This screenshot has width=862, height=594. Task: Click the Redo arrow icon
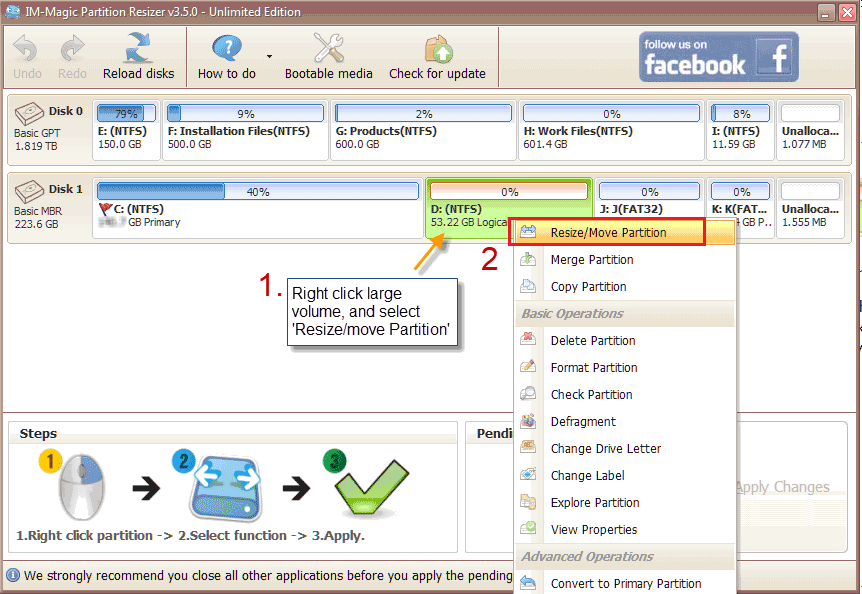[x=72, y=48]
